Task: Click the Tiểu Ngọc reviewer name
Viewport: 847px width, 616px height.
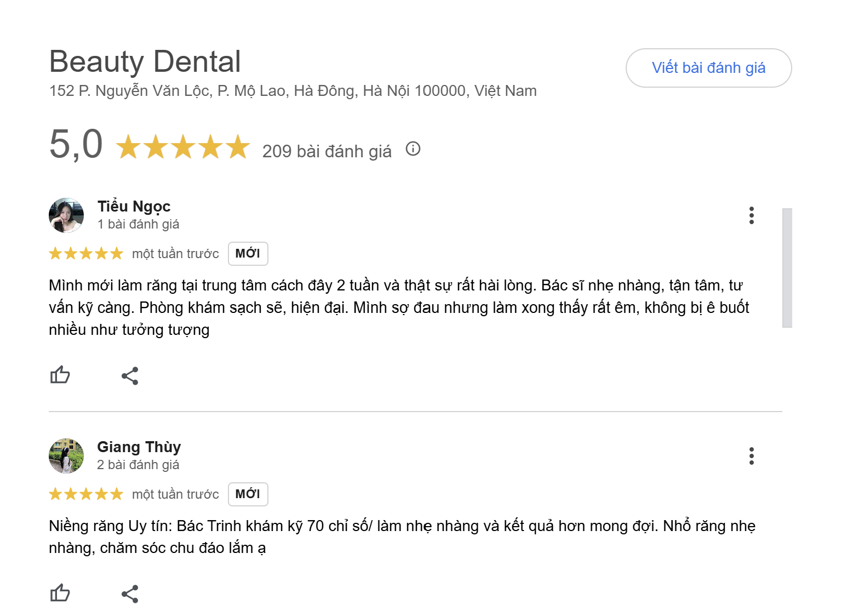Action: tap(134, 207)
